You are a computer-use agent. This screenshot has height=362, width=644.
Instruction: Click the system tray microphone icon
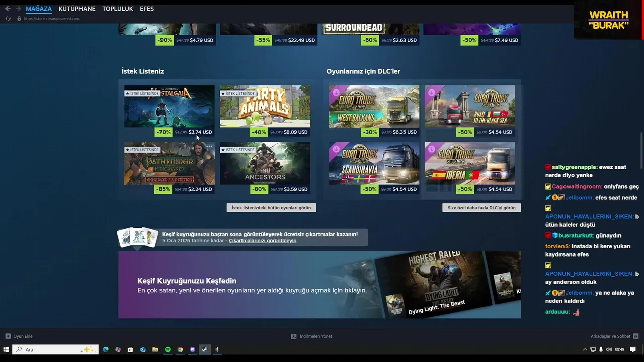(x=601, y=349)
